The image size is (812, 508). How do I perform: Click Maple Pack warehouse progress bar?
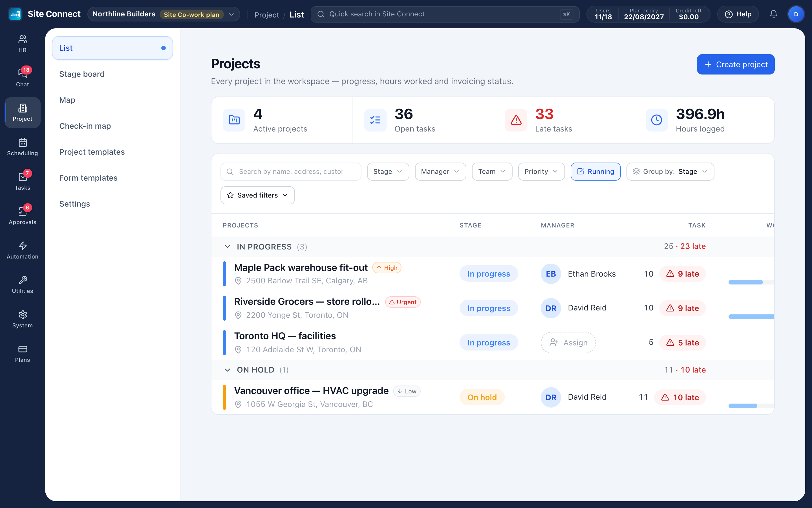(x=751, y=282)
